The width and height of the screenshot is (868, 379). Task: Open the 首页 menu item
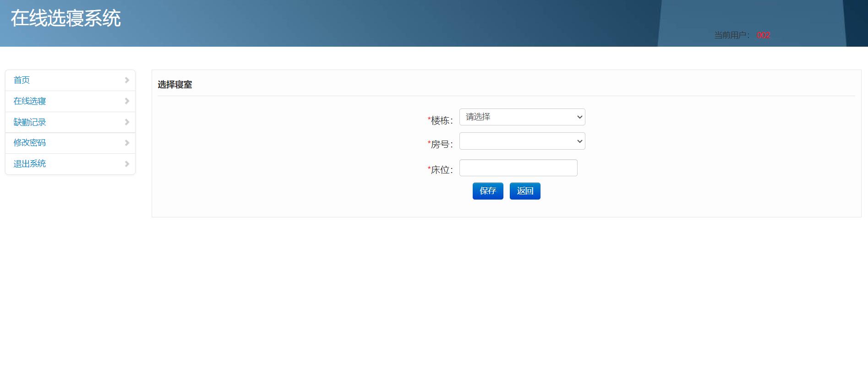pyautogui.click(x=70, y=80)
